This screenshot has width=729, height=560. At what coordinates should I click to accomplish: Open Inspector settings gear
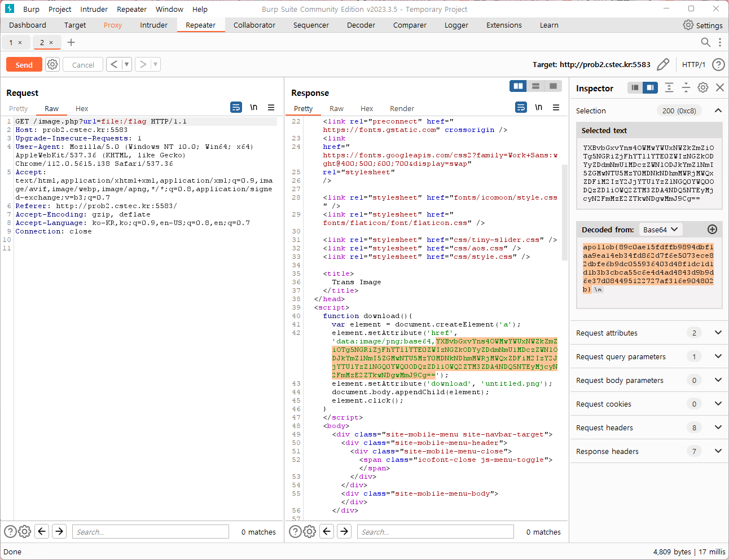coord(703,87)
